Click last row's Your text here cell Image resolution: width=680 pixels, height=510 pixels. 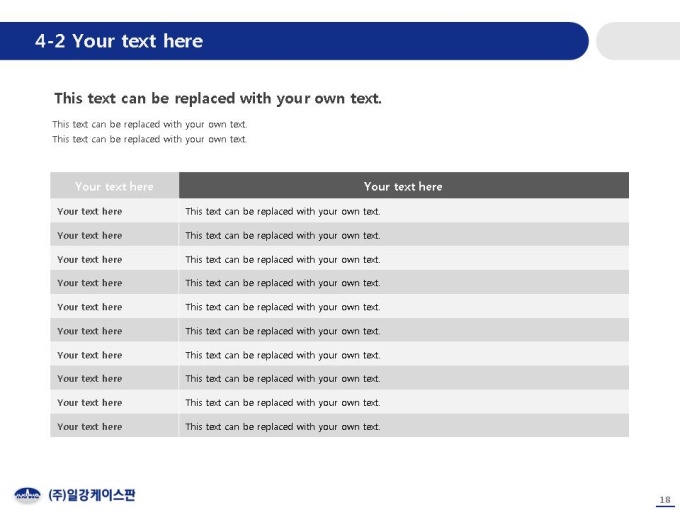pyautogui.click(x=114, y=426)
